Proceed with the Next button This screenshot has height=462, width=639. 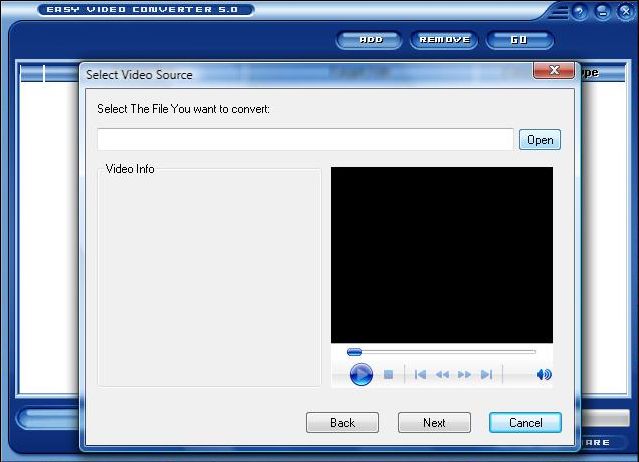434,423
